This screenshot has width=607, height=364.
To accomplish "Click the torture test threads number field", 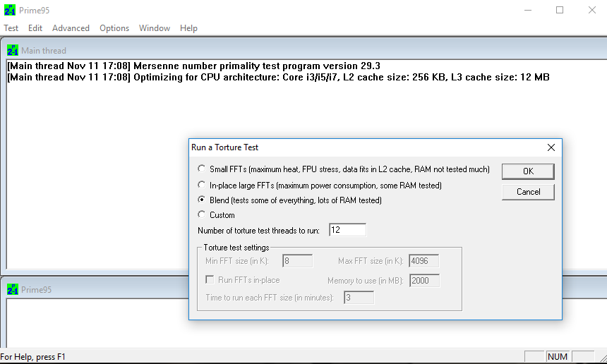I will (x=347, y=230).
